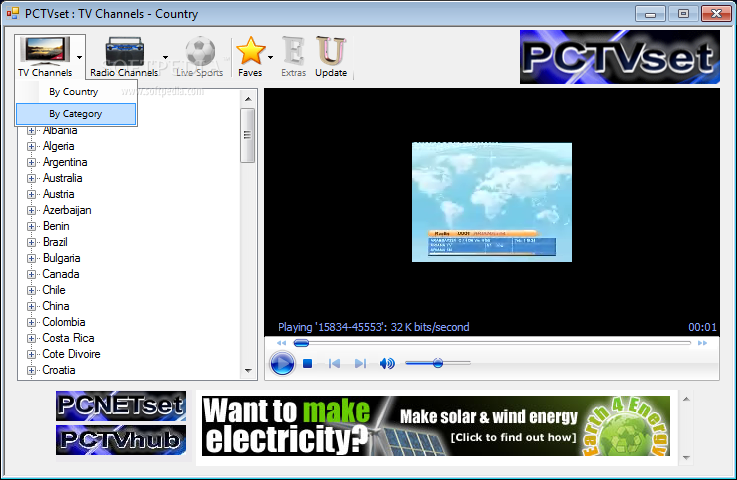The width and height of the screenshot is (737, 480).
Task: Maximize the PCTVset window
Action: point(683,14)
